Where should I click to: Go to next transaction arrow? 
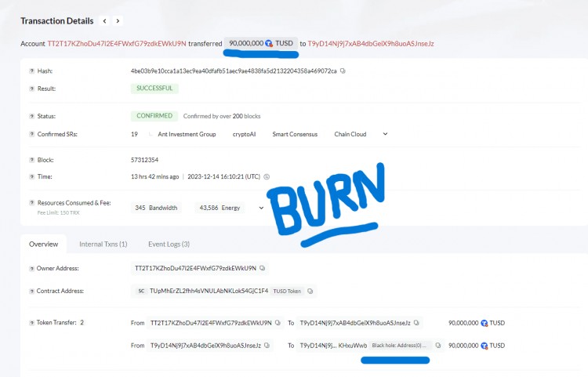(118, 21)
